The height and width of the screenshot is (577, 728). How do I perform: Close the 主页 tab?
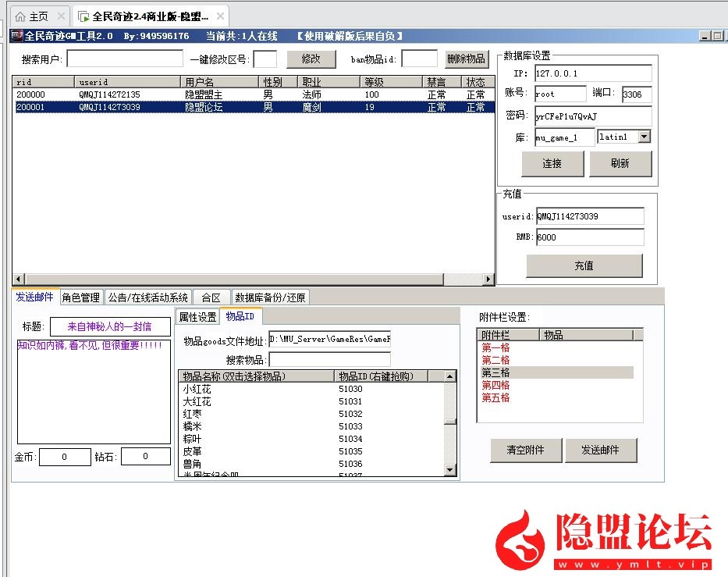(x=61, y=16)
